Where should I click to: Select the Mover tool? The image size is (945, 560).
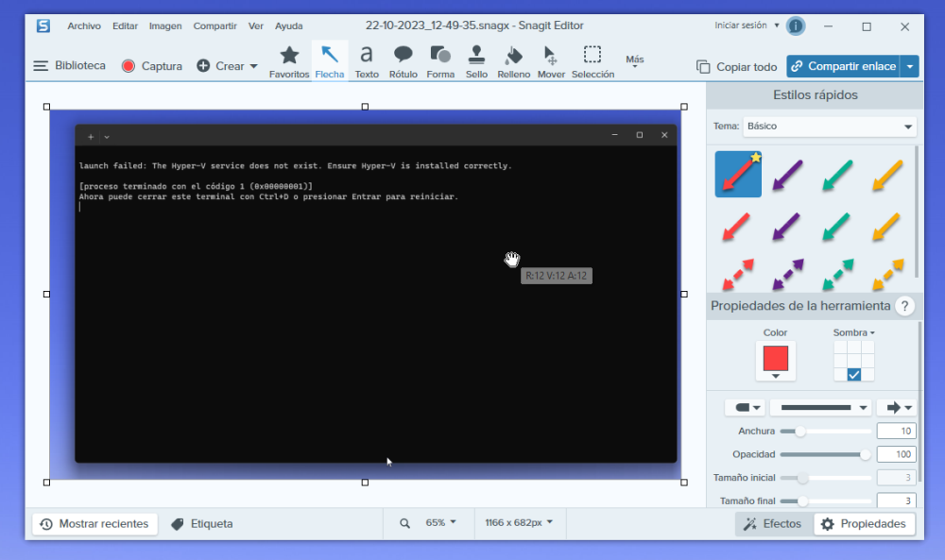552,61
